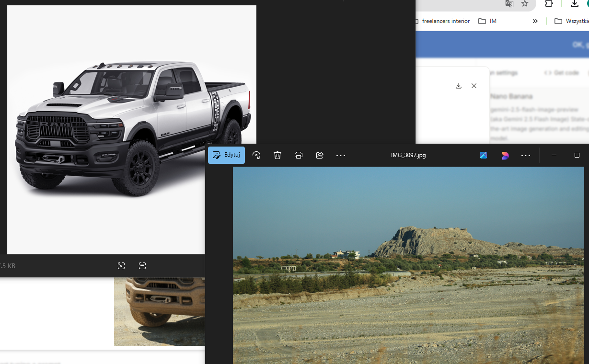This screenshot has width=589, height=364.
Task: Bookmark this page with the star icon
Action: pos(525,4)
